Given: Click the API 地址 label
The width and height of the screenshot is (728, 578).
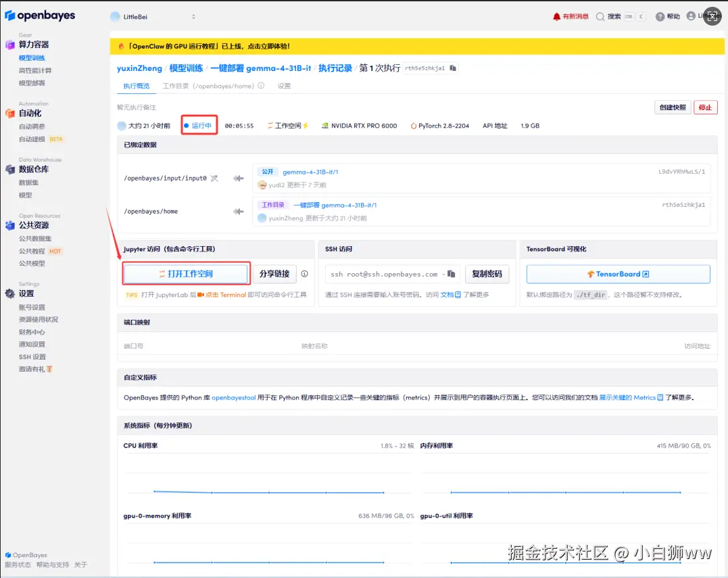Looking at the screenshot, I should (495, 126).
